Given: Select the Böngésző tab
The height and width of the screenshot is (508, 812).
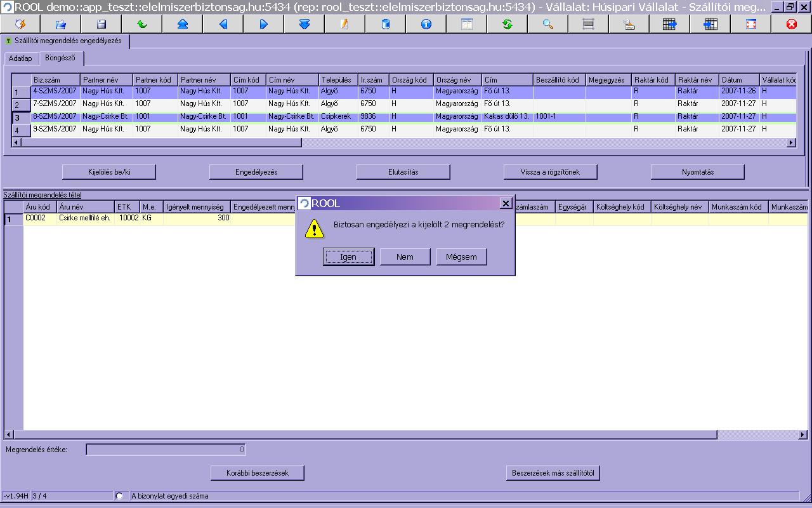Looking at the screenshot, I should [60, 58].
